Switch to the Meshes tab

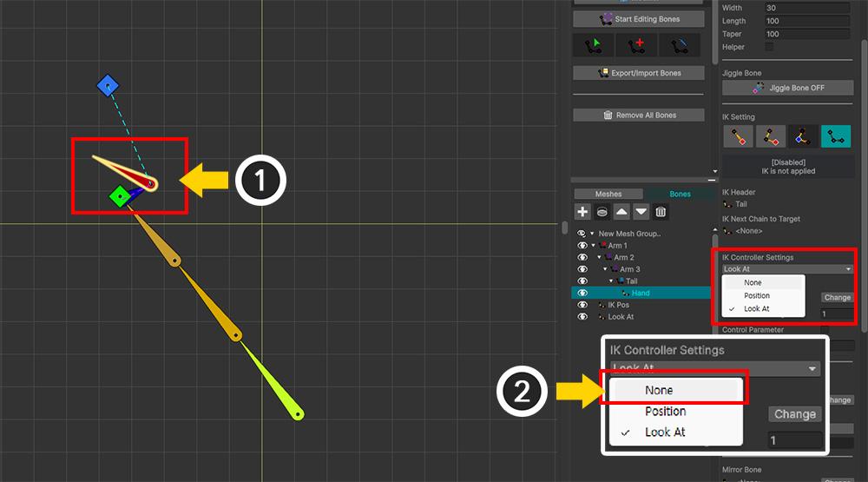pyautogui.click(x=608, y=194)
